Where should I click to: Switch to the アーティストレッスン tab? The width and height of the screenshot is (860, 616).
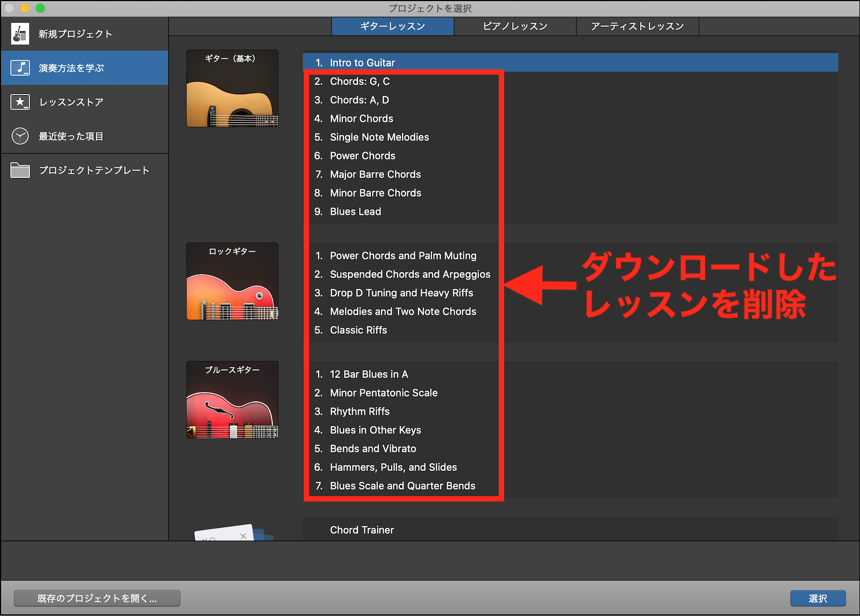[x=637, y=26]
